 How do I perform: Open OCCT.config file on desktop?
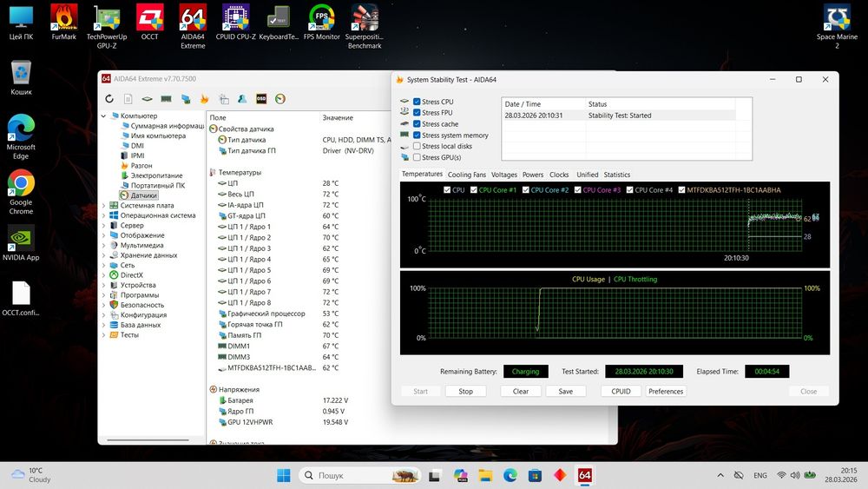click(21, 299)
